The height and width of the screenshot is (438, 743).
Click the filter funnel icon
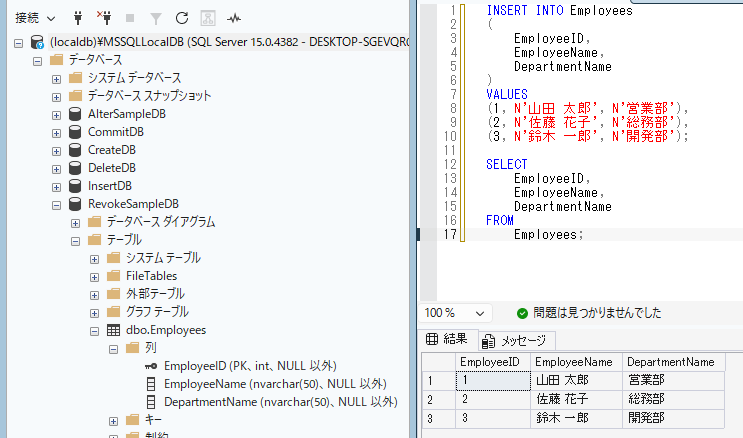click(156, 18)
